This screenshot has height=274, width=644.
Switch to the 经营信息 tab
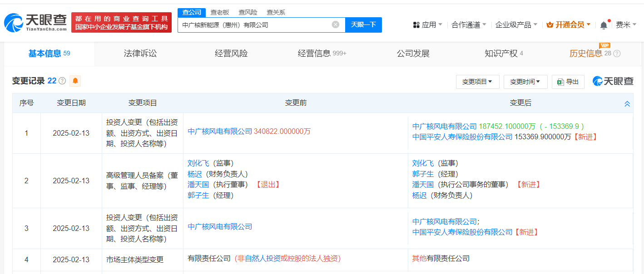(322, 54)
